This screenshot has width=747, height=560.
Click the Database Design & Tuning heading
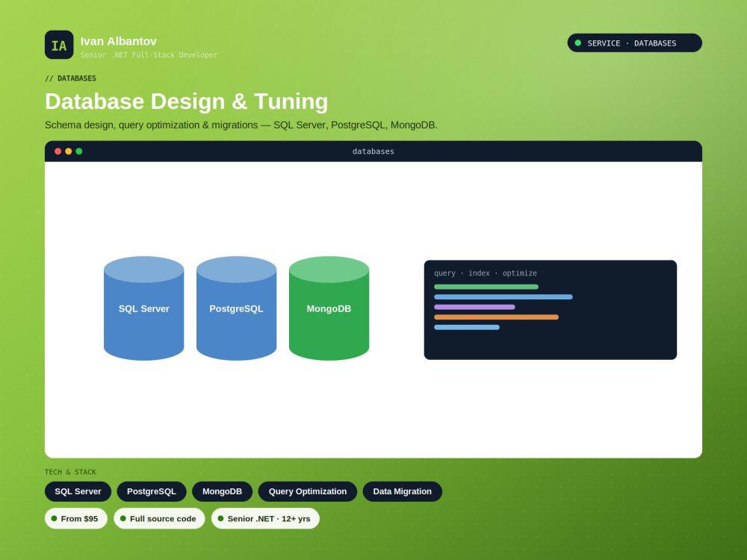coord(186,102)
